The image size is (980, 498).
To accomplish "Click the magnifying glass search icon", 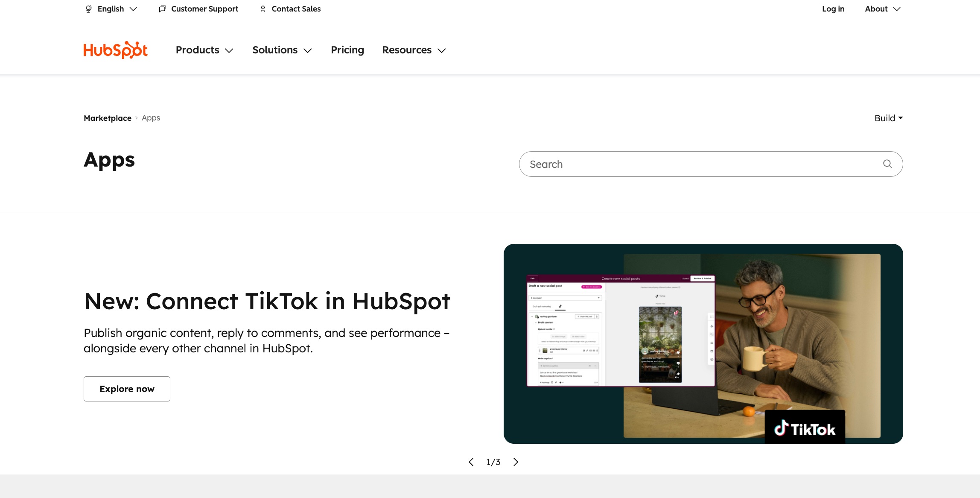I will pos(888,164).
